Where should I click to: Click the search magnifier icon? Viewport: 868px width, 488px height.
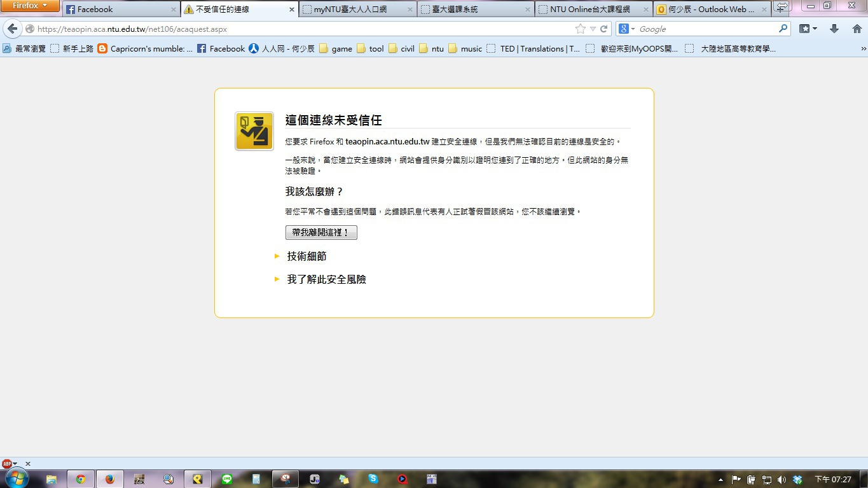pos(783,29)
